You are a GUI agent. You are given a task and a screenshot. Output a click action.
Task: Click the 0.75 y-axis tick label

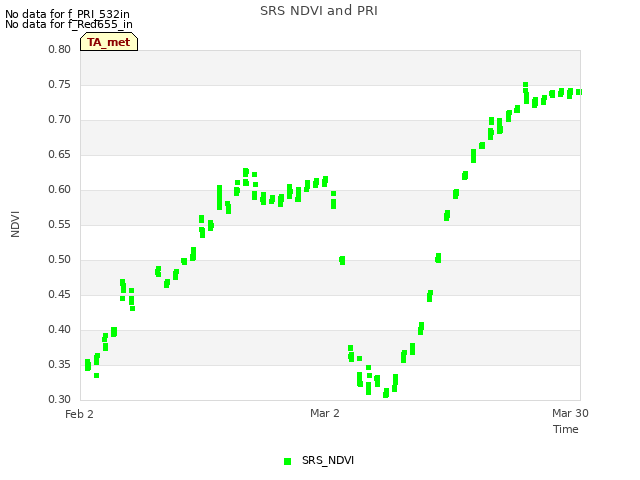[x=60, y=84]
